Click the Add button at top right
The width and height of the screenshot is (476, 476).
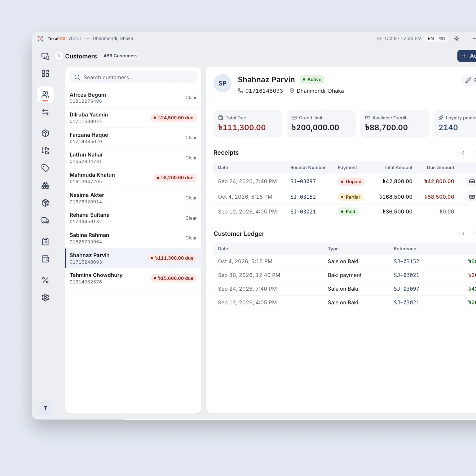pyautogui.click(x=467, y=56)
